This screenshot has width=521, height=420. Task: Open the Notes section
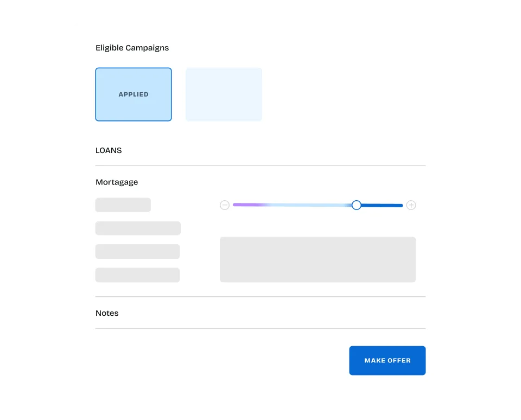[107, 313]
